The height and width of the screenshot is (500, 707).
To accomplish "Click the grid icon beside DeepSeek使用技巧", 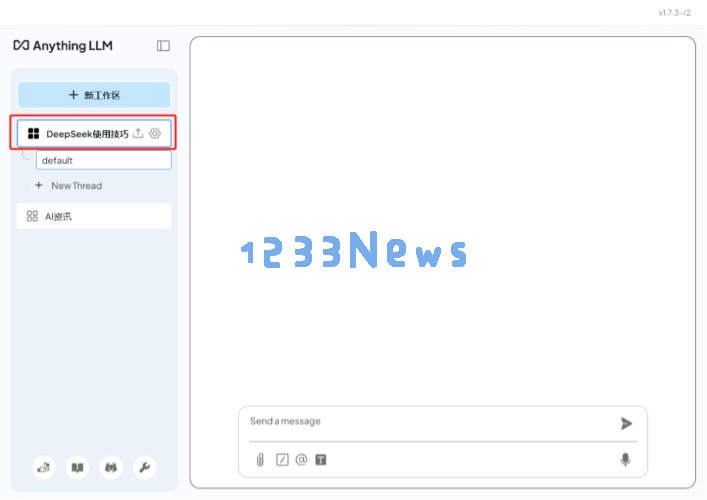I will coord(33,133).
